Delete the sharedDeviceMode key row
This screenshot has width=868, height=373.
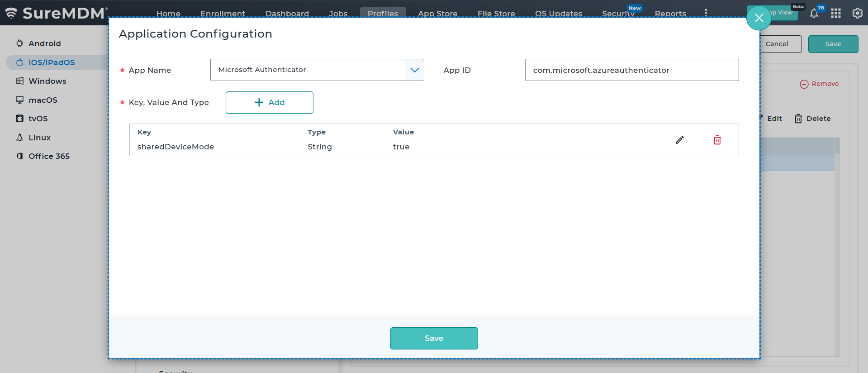pyautogui.click(x=717, y=140)
